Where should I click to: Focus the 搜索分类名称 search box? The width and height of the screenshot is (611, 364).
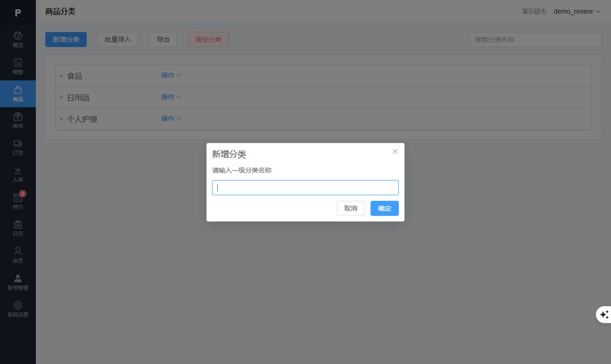point(535,39)
